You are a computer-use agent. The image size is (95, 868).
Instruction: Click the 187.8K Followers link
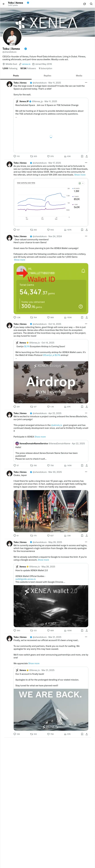click(x=28, y=68)
